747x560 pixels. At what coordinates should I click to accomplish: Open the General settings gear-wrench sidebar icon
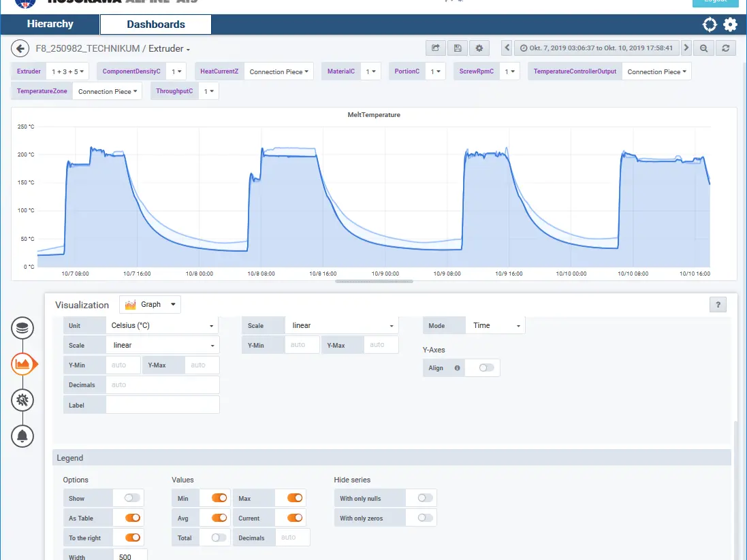22,400
